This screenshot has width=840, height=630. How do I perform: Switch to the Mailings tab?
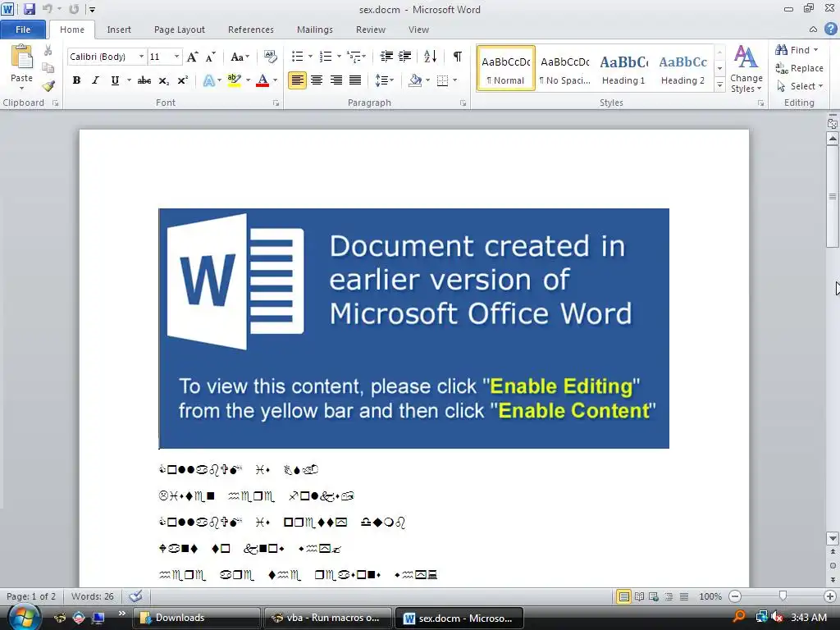tap(315, 30)
